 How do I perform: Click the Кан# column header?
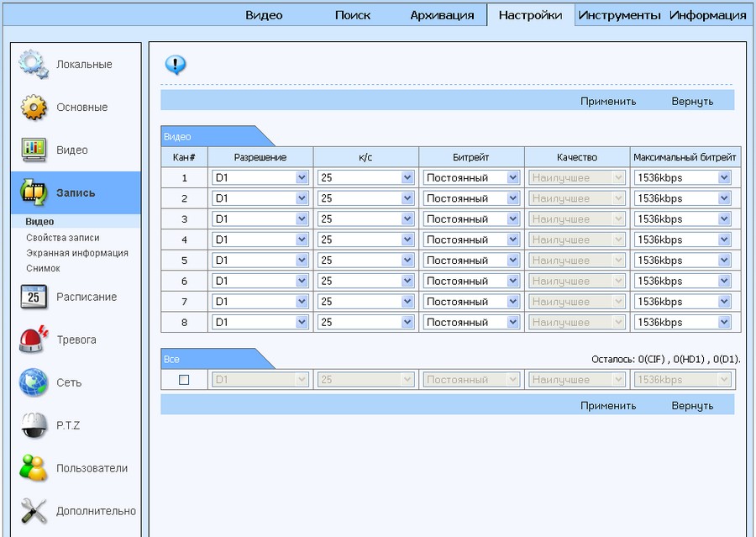pos(184,157)
